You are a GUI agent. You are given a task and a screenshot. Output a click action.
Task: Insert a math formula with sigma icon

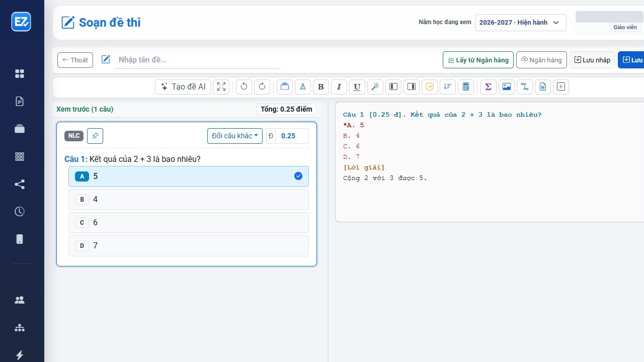489,86
